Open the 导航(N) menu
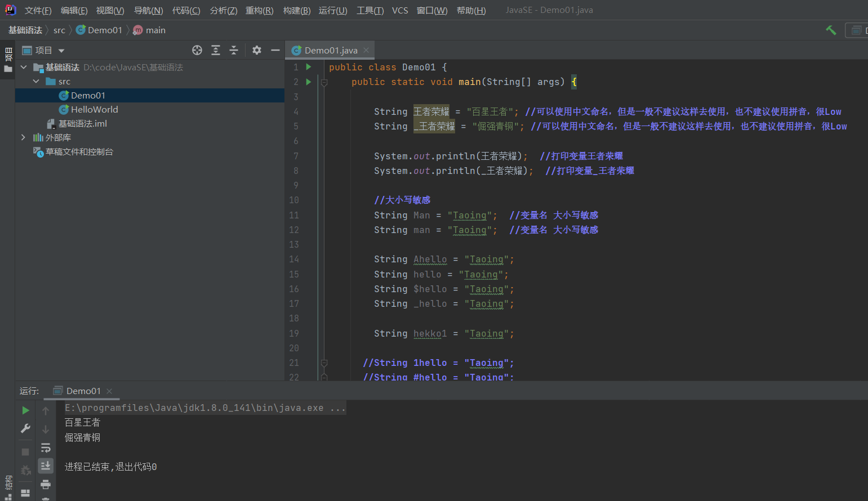 [148, 11]
